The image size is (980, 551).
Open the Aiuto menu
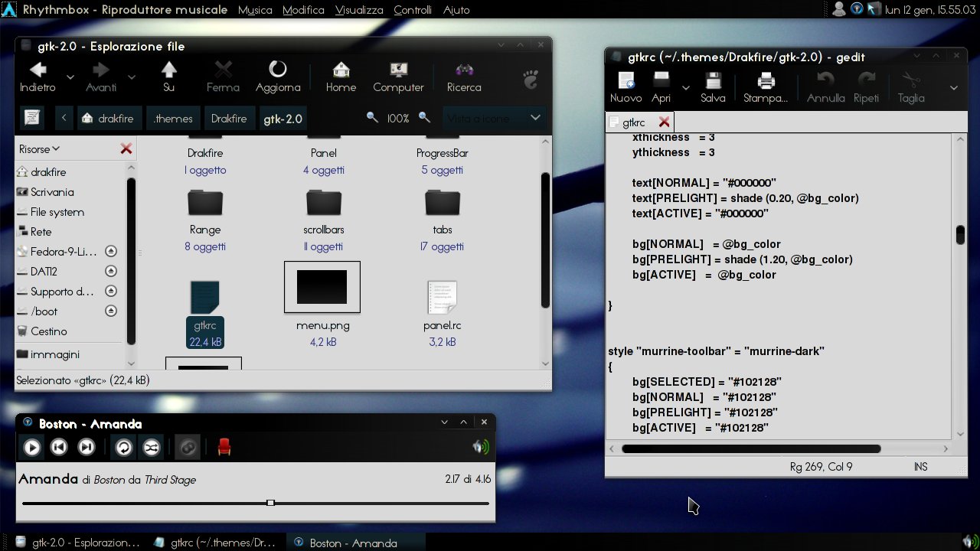[456, 10]
